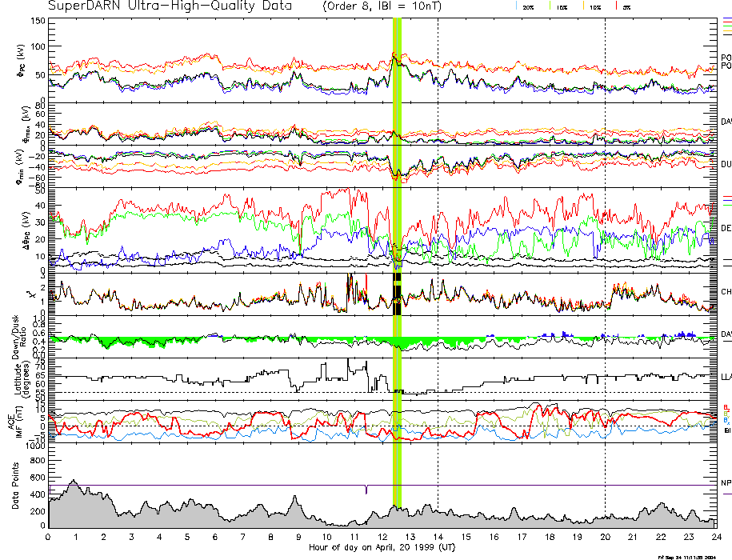Image resolution: width=732 pixels, height=560 pixels.
Task: Click the "ΔΦpc (kV)" y-axis label
Action: (26, 229)
